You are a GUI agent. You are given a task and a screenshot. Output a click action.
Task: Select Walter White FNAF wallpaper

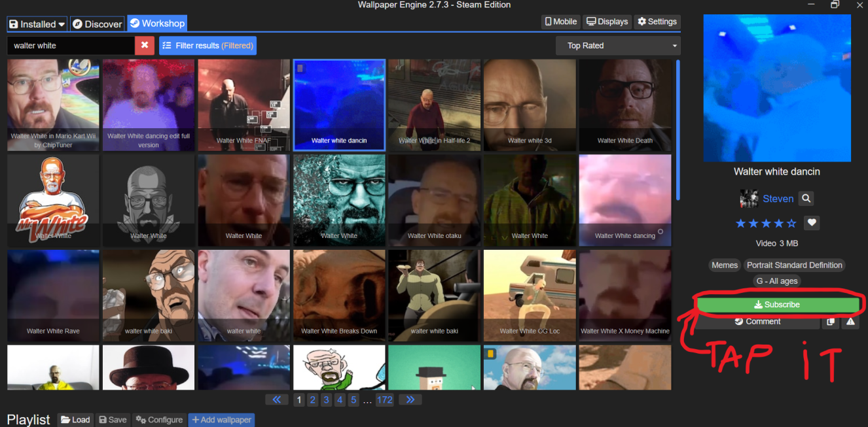coord(244,105)
